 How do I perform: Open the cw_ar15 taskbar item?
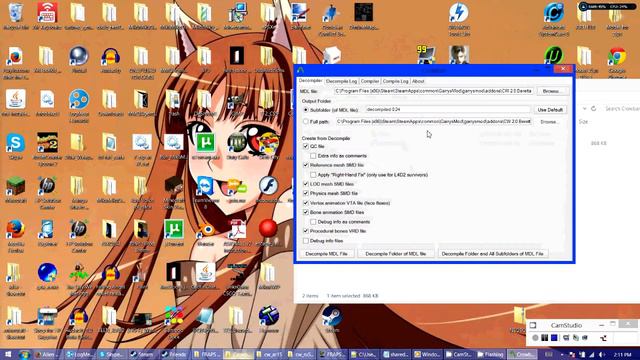click(x=269, y=354)
